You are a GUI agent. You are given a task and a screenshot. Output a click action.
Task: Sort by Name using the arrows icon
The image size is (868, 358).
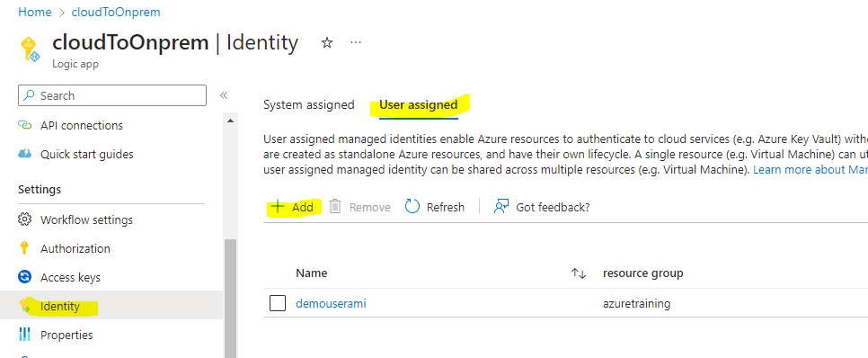[579, 273]
